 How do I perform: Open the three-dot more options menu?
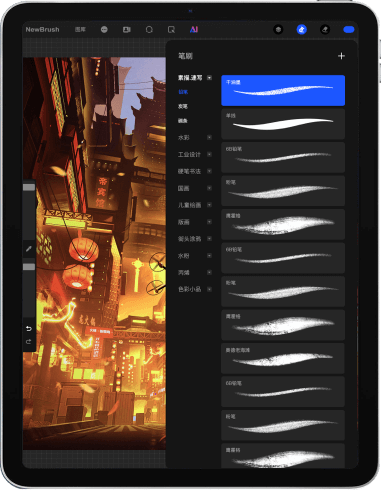pyautogui.click(x=104, y=30)
